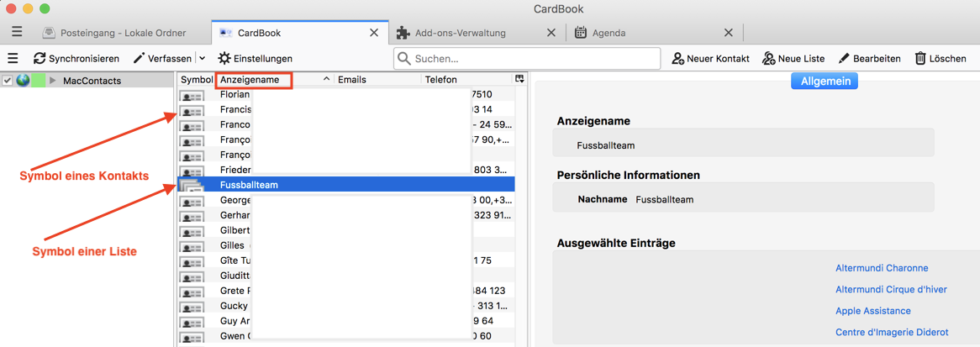Click the Bearbeiten edit button
Image resolution: width=980 pixels, height=347 pixels.
point(869,59)
